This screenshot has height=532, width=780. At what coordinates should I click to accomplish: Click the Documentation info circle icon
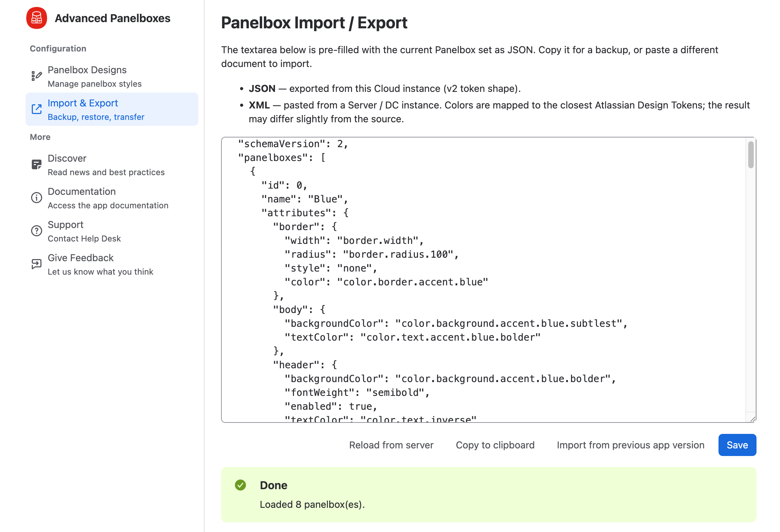pyautogui.click(x=37, y=198)
